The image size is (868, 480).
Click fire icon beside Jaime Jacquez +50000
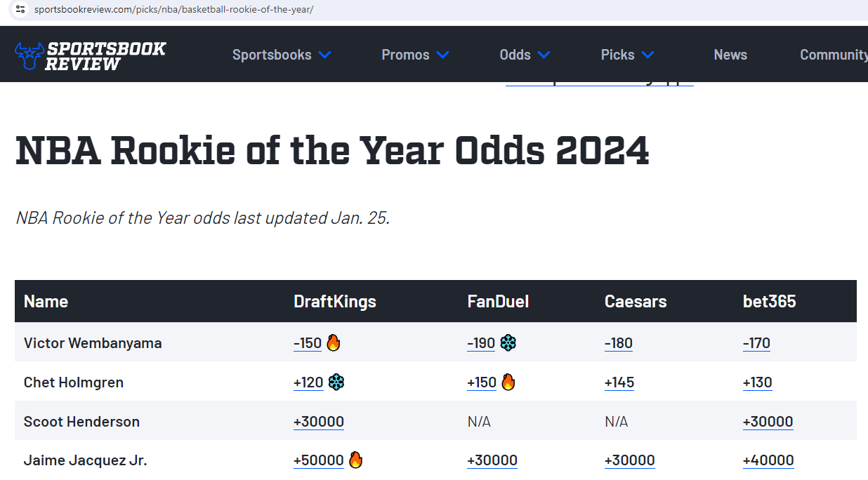[x=355, y=460]
